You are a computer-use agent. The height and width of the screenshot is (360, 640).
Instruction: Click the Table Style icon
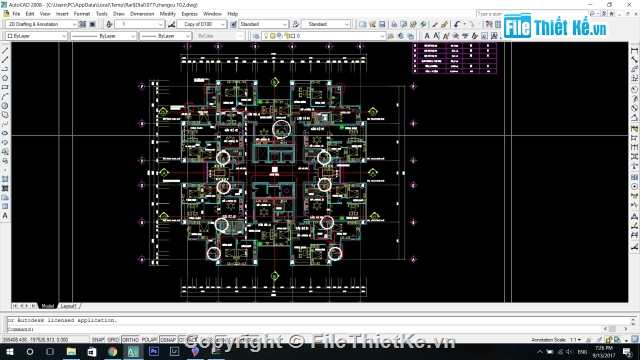(233, 24)
